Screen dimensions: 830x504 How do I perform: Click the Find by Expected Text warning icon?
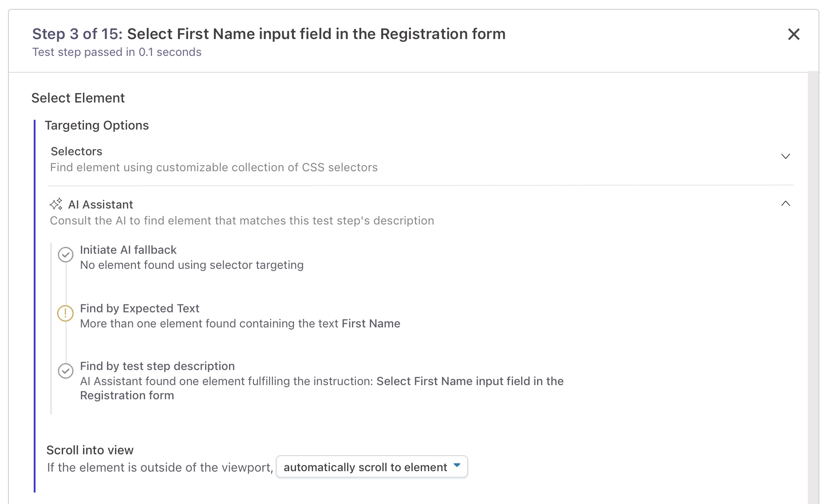(66, 313)
